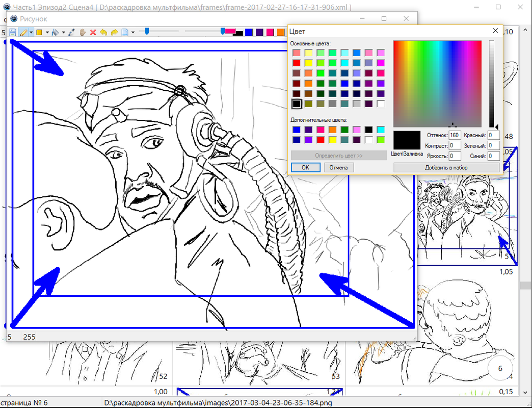Click the Добавить в набор button

[446, 167]
